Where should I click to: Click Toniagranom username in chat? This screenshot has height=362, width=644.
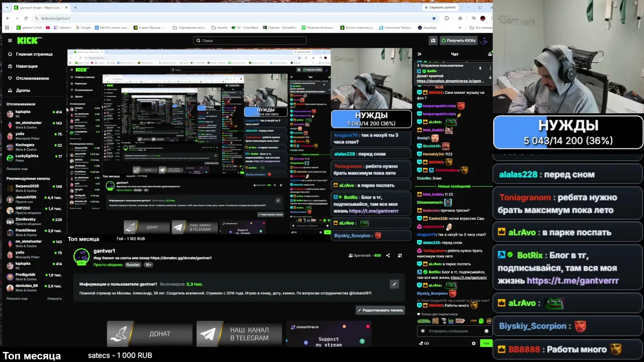[x=435, y=250]
